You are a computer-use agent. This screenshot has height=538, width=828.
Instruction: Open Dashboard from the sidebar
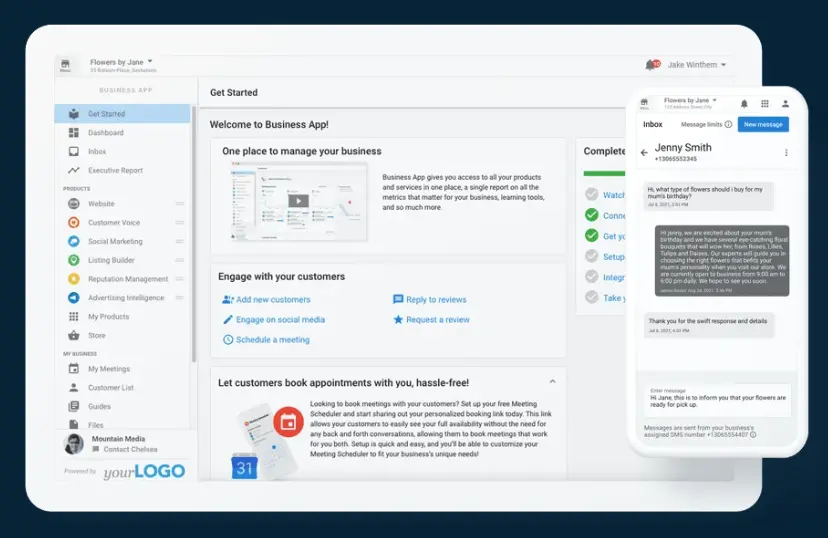105,133
